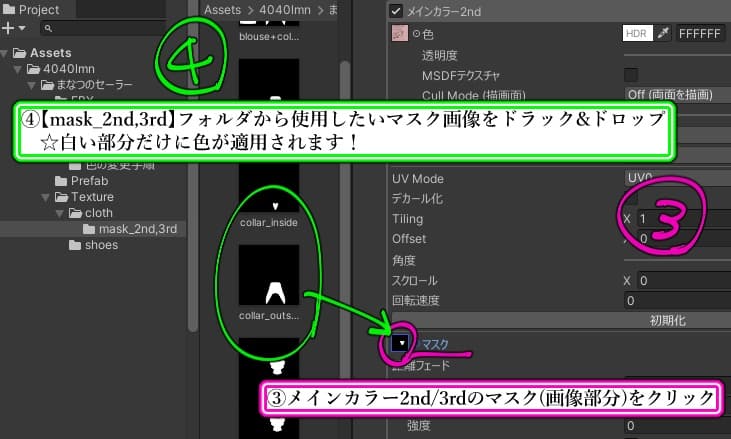Collapse the cloth folder arrow
Image resolution: width=731 pixels, height=439 pixels.
tap(60, 213)
